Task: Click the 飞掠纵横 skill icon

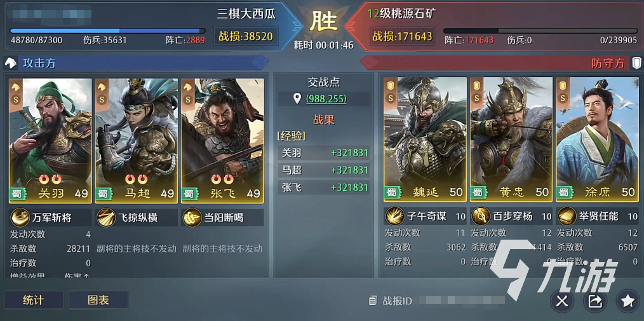Action: pyautogui.click(x=106, y=217)
